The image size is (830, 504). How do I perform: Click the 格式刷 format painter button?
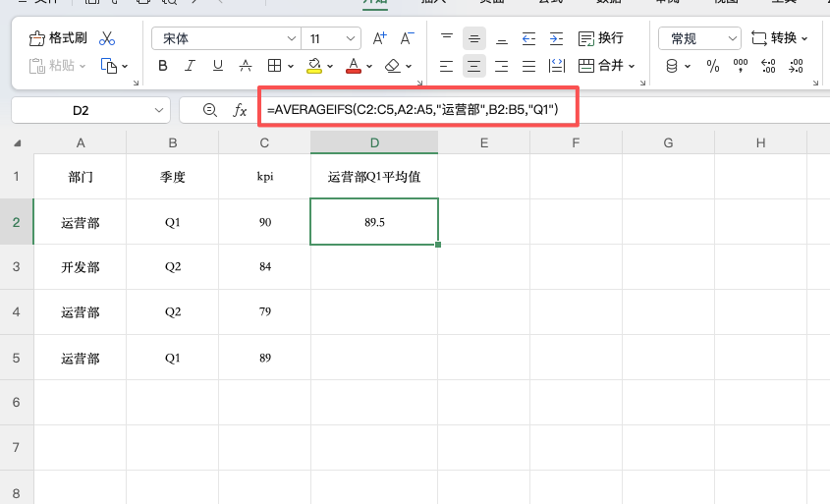click(x=59, y=38)
